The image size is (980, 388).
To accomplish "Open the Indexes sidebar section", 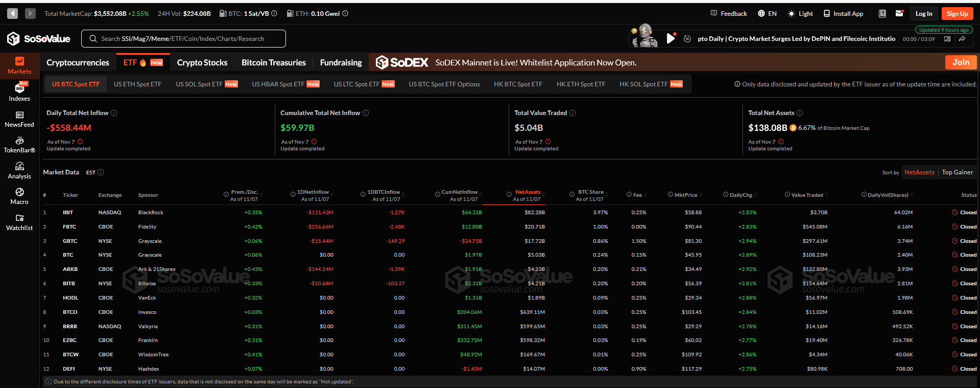I will pyautogui.click(x=19, y=92).
